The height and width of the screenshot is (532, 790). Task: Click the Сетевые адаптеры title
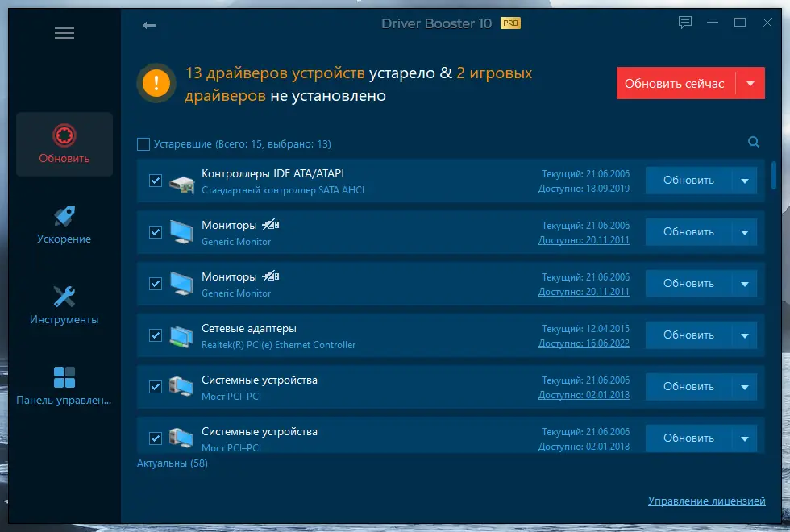pos(249,329)
